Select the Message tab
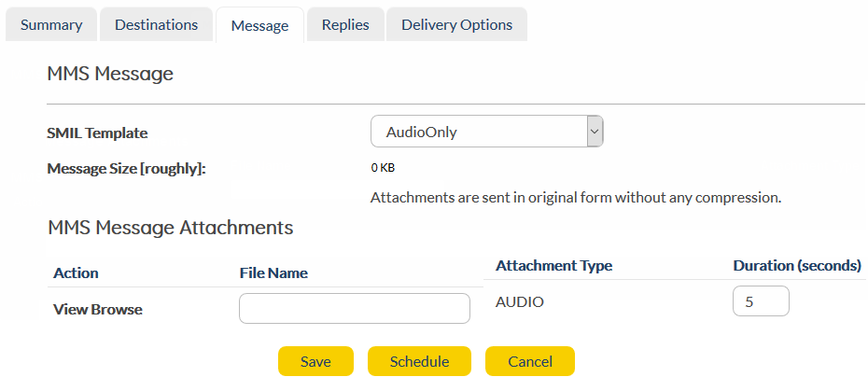The image size is (868, 391). tap(259, 26)
